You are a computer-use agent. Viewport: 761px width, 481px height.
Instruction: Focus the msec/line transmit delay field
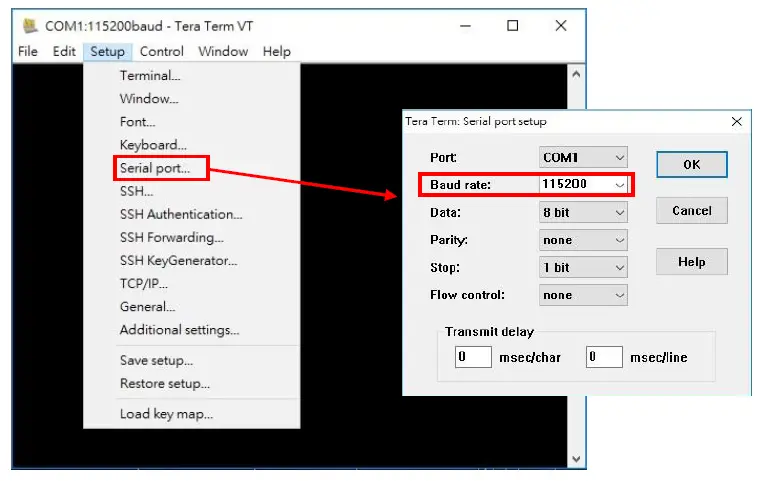604,357
